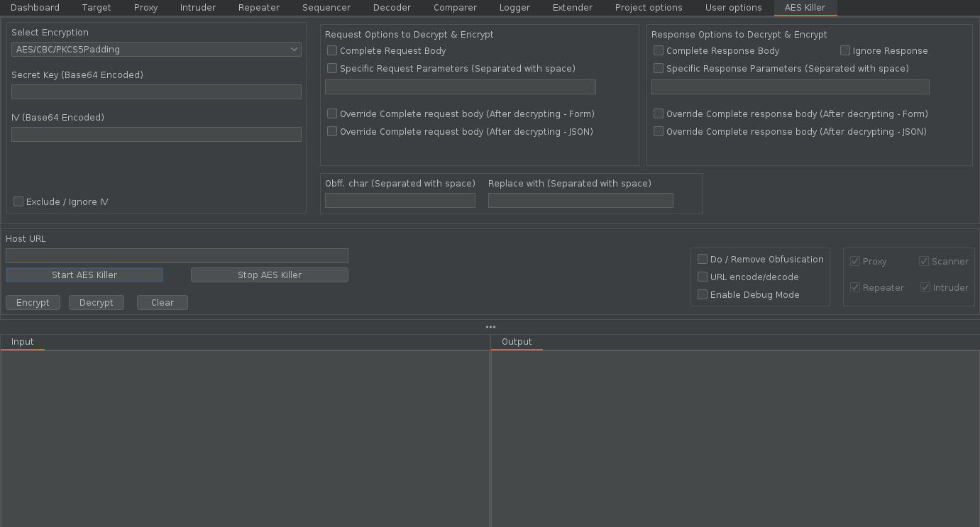Click Start AES Killer button

point(84,274)
